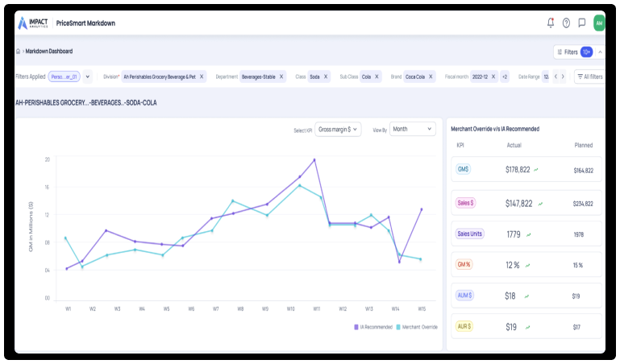The image size is (620, 364).
Task: Click the W8 axis label
Action: pos(240,309)
